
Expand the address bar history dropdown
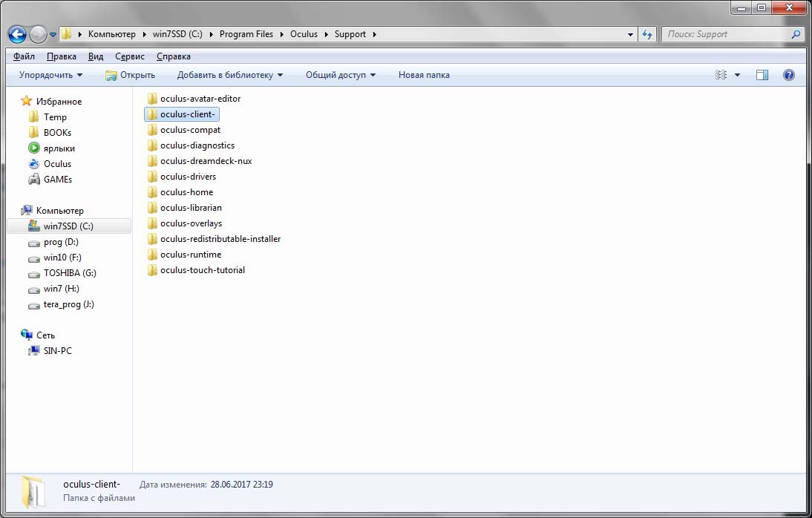click(630, 35)
